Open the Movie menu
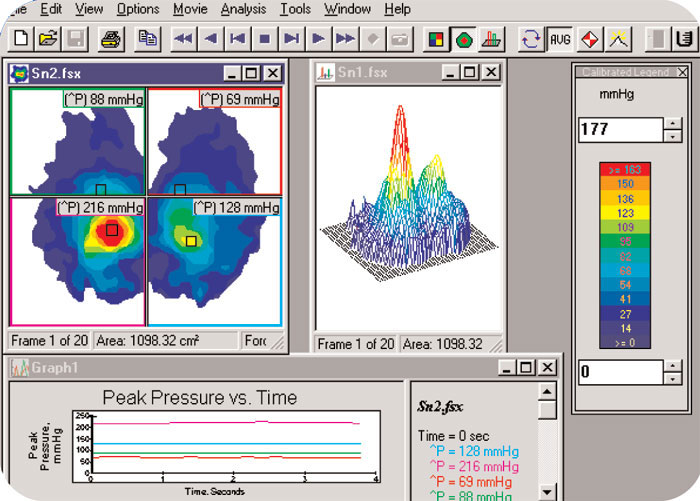700x501 pixels. (x=190, y=9)
